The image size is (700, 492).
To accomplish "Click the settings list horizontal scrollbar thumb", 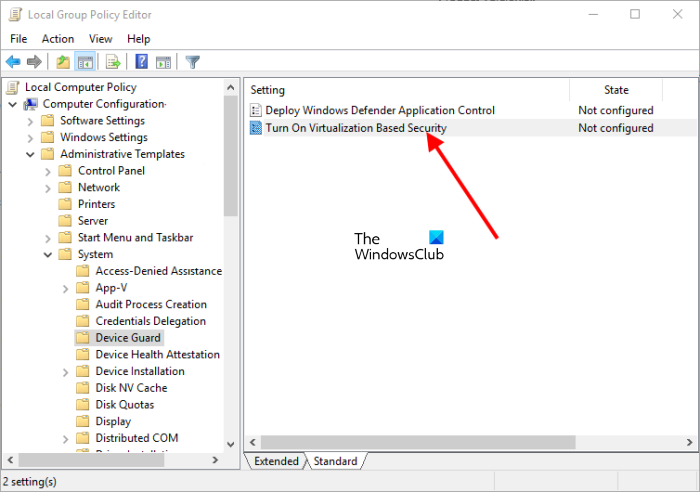I will (418, 442).
